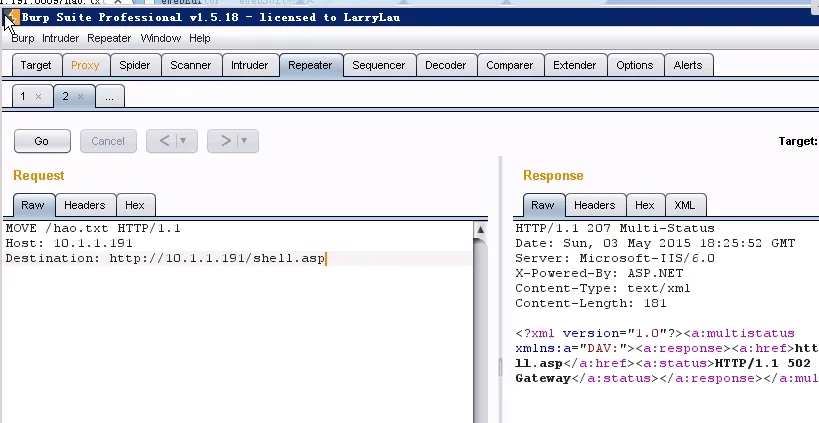Switch to the Spider tab

[x=134, y=65]
